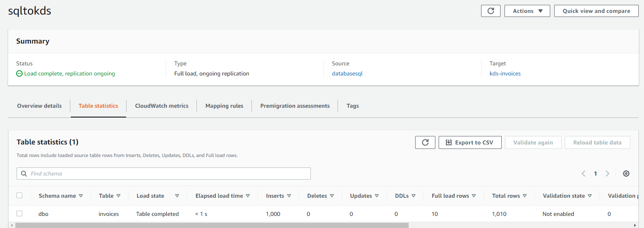Open the databasesql source link

pos(347,73)
